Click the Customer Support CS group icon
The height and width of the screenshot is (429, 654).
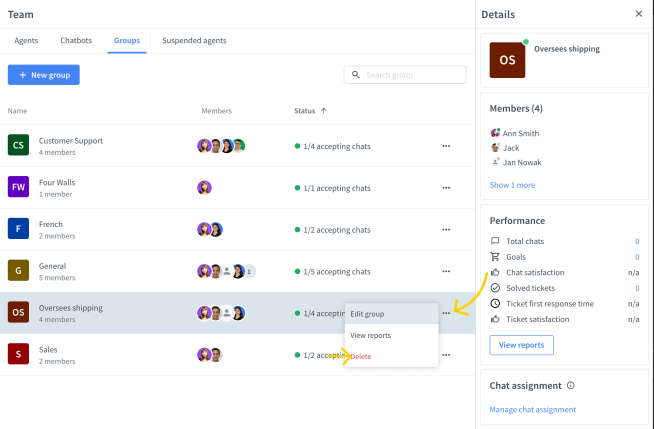(x=18, y=146)
